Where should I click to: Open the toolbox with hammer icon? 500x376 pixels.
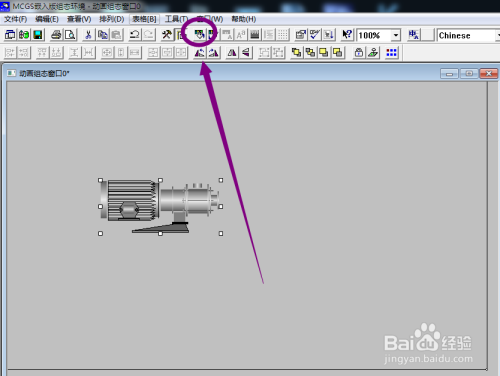coord(167,34)
